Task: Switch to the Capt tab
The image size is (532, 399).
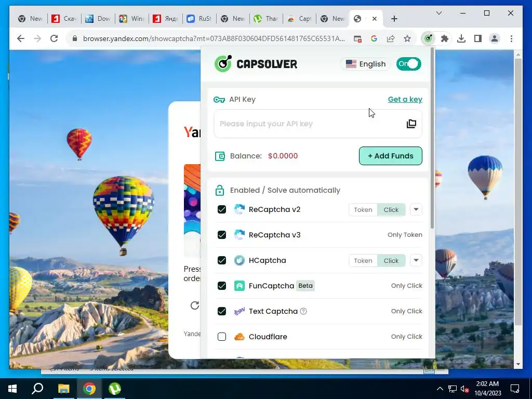Action: click(299, 19)
